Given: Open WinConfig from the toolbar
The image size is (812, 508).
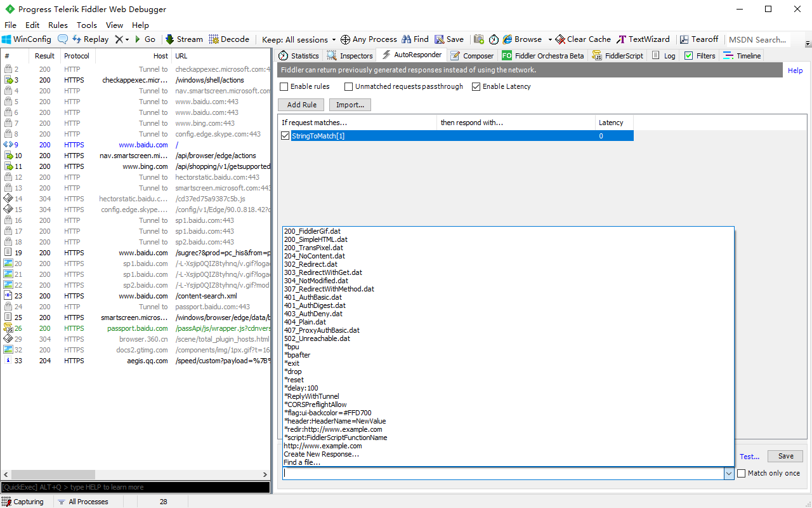Looking at the screenshot, I should pos(26,39).
